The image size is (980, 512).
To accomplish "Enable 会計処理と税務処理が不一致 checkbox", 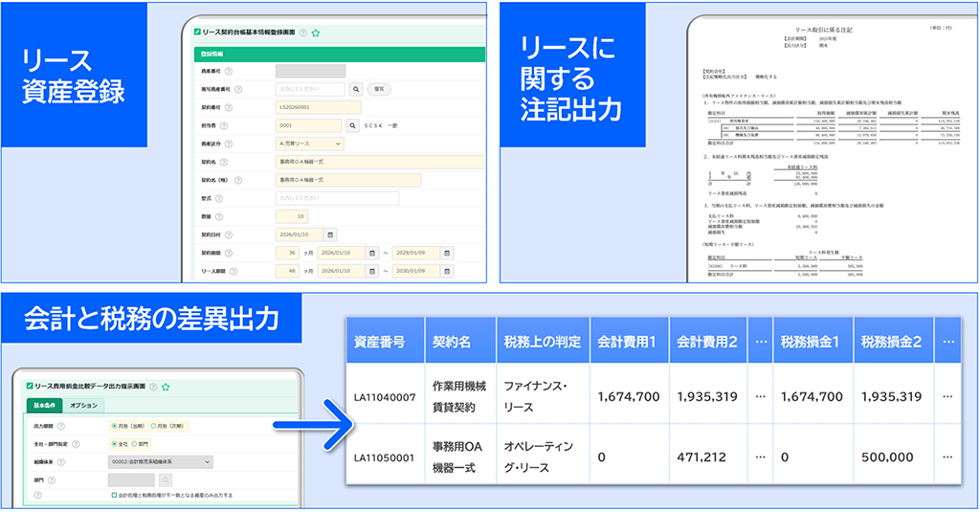I will point(114,496).
